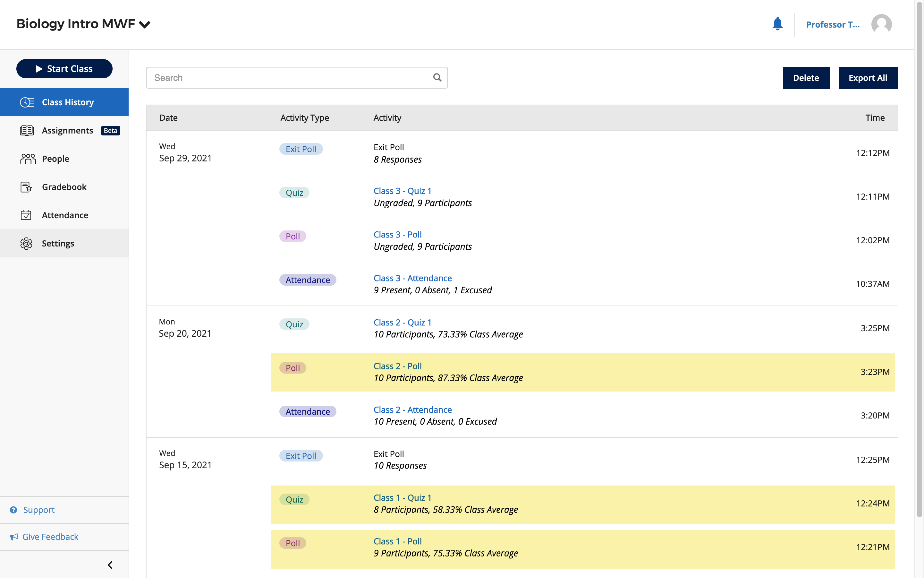
Task: Click the search magnifier icon
Action: [437, 78]
